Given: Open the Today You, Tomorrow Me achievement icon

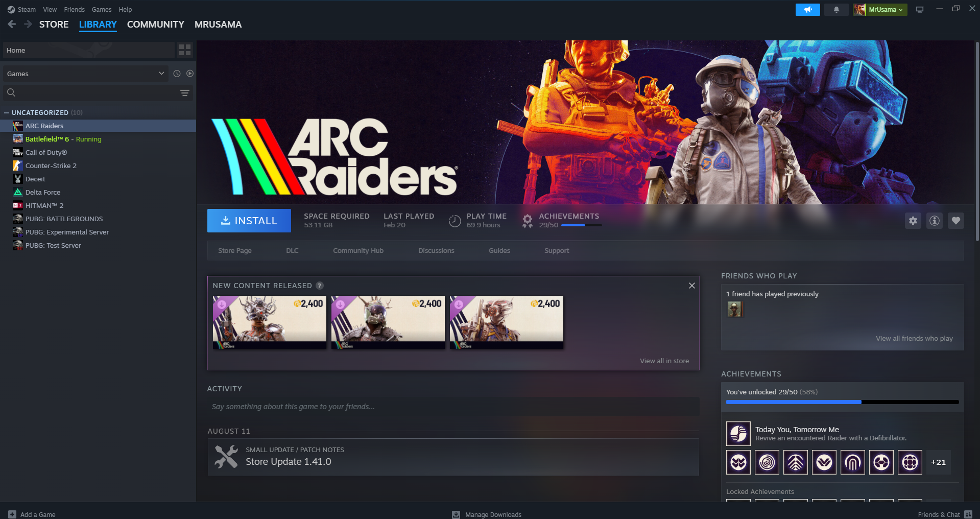Looking at the screenshot, I should (738, 434).
